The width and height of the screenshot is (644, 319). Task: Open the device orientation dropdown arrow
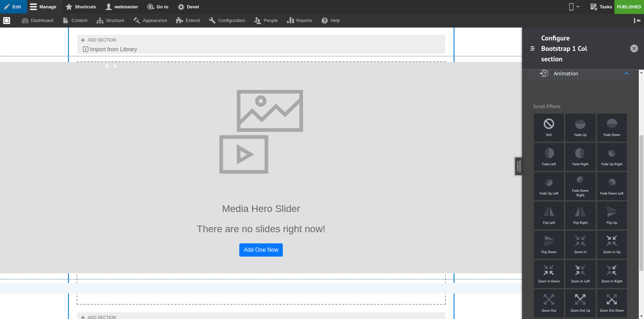[578, 7]
